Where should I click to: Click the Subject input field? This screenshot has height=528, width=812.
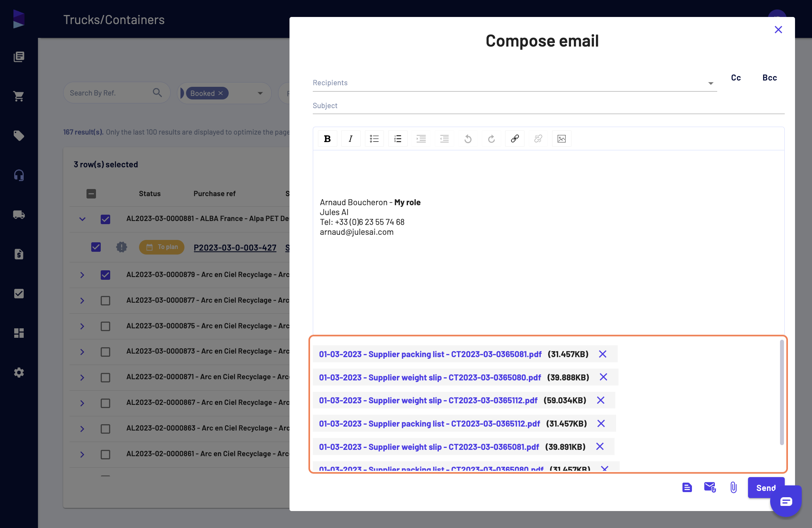click(548, 106)
